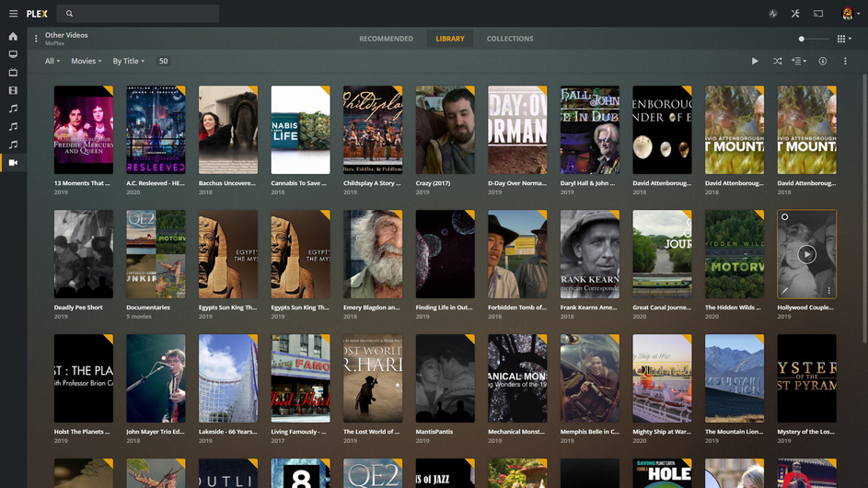Select the Library tab

pos(449,39)
